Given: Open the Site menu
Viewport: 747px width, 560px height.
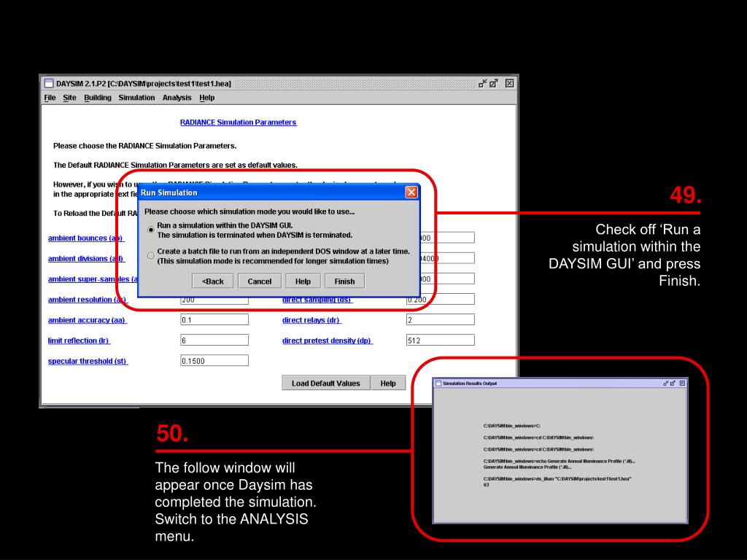Looking at the screenshot, I should click(69, 98).
